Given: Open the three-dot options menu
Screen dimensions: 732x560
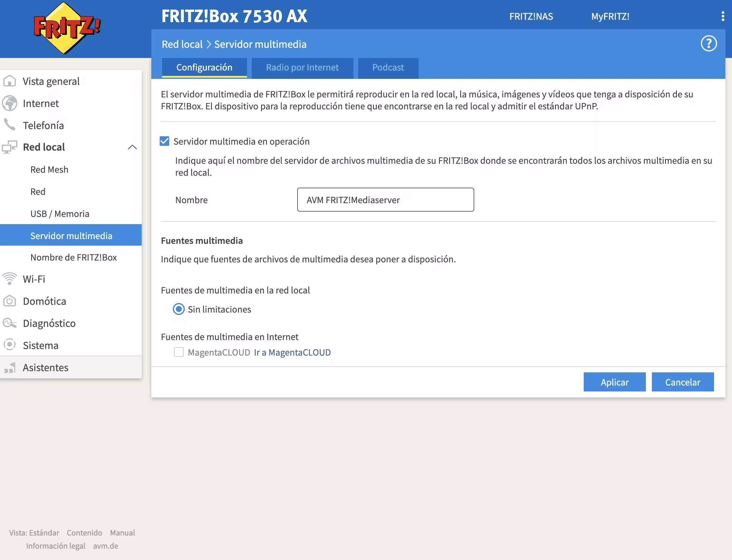Looking at the screenshot, I should (723, 16).
